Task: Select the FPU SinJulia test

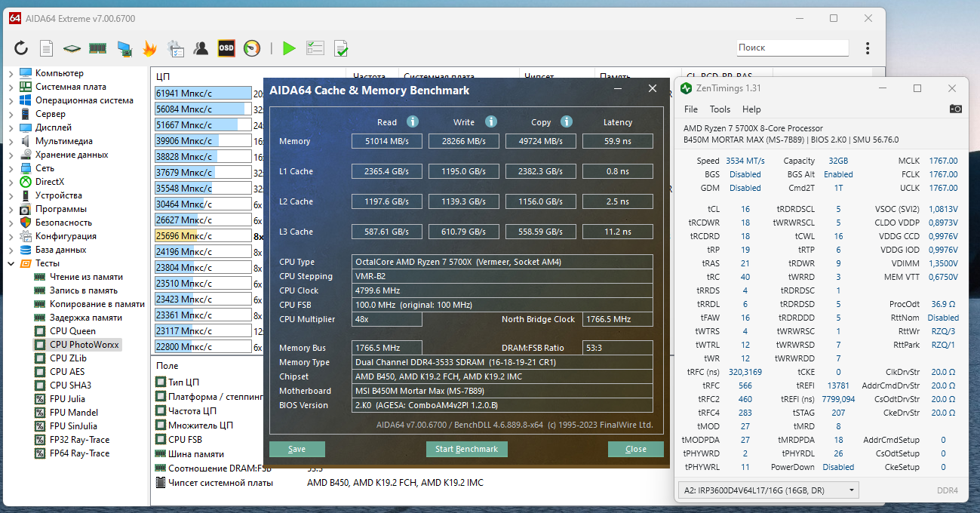Action: tap(72, 426)
